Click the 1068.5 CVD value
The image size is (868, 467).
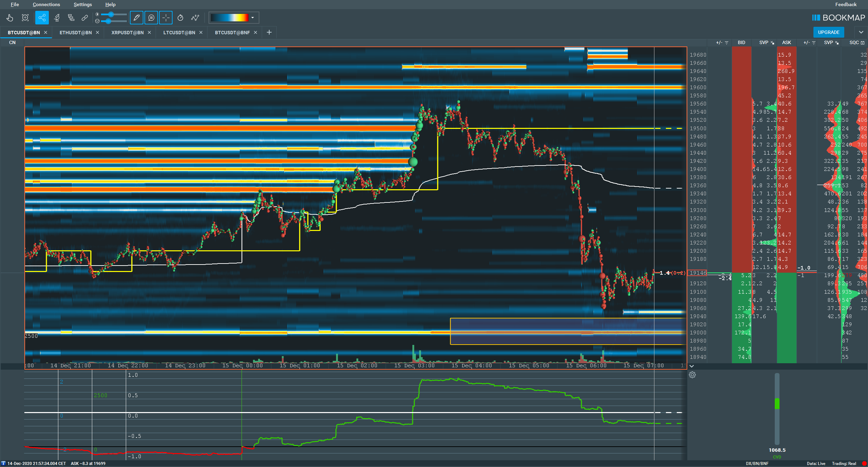coord(777,450)
